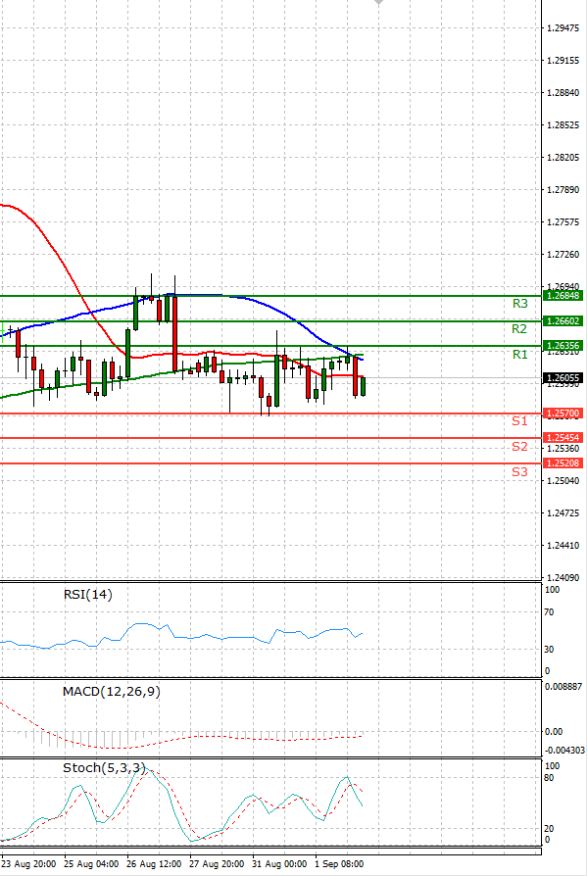588x876 pixels.
Task: Click the 20 level on Stoch scale
Action: coord(549,829)
